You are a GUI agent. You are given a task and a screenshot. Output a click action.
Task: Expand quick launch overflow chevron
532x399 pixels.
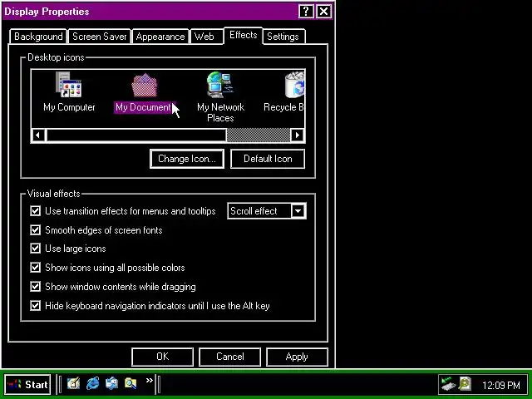(150, 381)
